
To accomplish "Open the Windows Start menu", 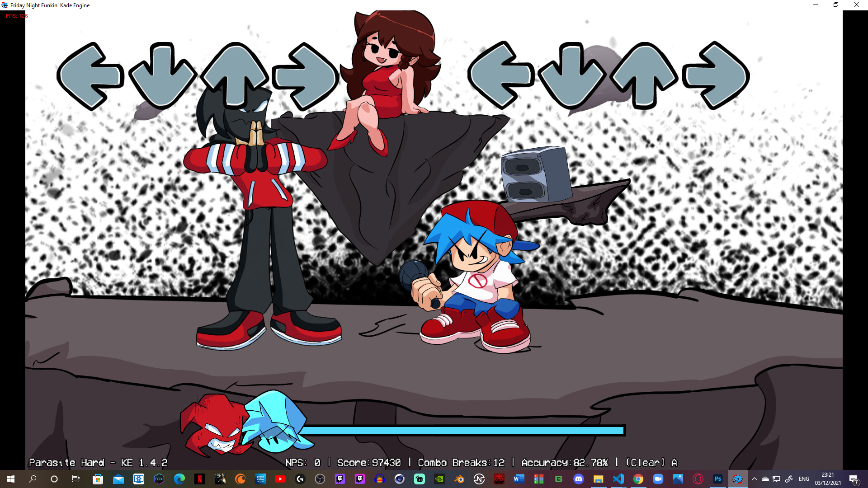I will (x=11, y=479).
